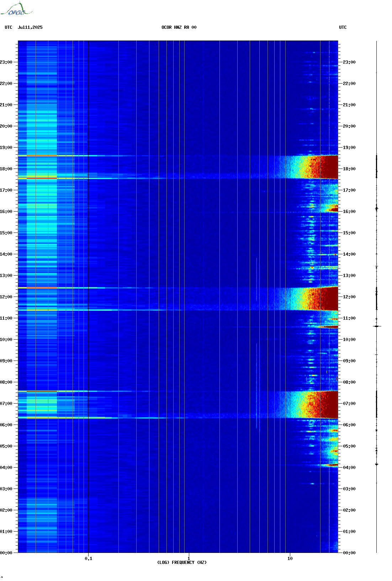This screenshot has width=392, height=581.
Task: Click the 05:00 label on the right time axis
Action: click(x=349, y=446)
